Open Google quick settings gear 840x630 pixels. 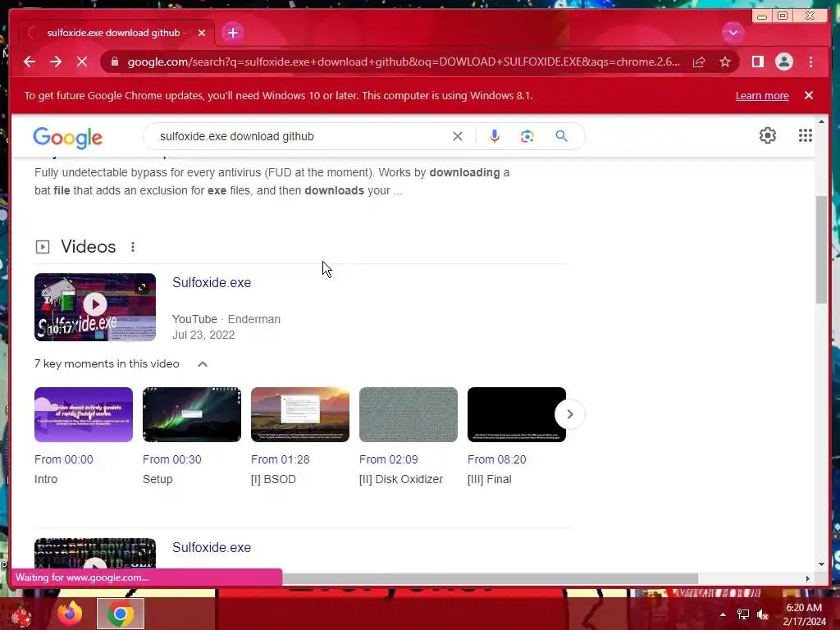[768, 135]
